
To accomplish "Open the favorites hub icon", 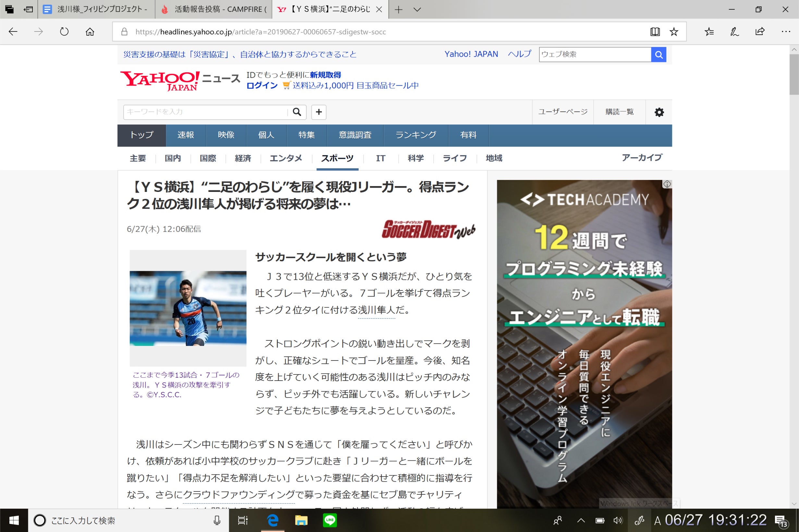I will pos(709,32).
